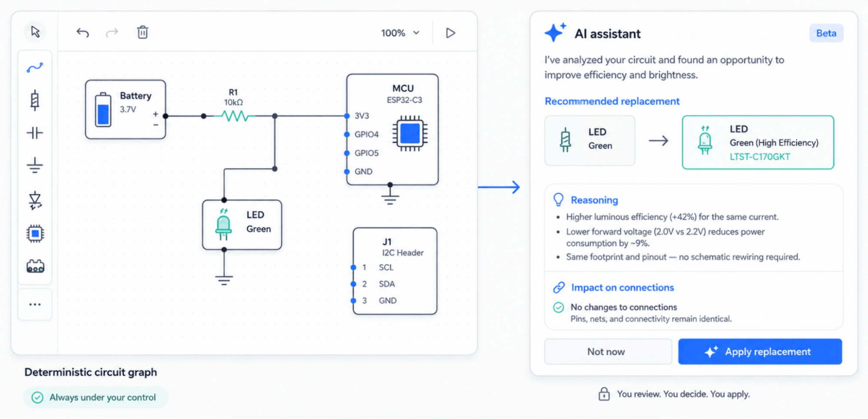Click the lock icon near footer
The image size is (868, 419).
pos(604,394)
